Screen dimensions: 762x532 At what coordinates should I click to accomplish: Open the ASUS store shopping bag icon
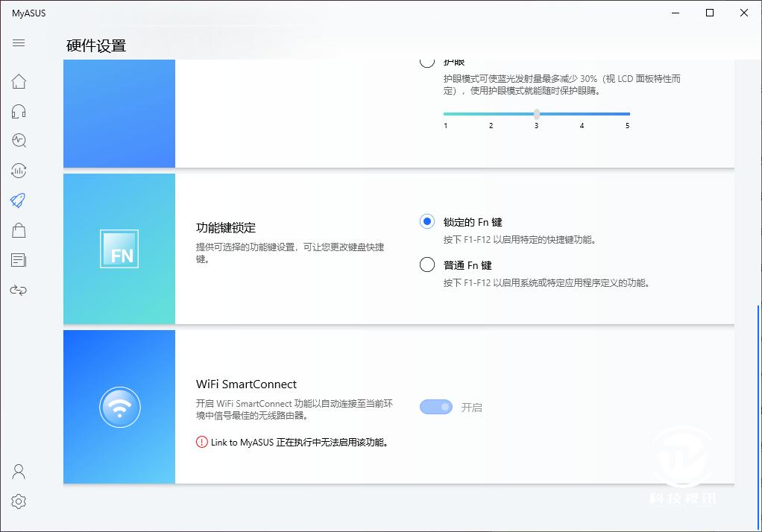click(x=19, y=230)
